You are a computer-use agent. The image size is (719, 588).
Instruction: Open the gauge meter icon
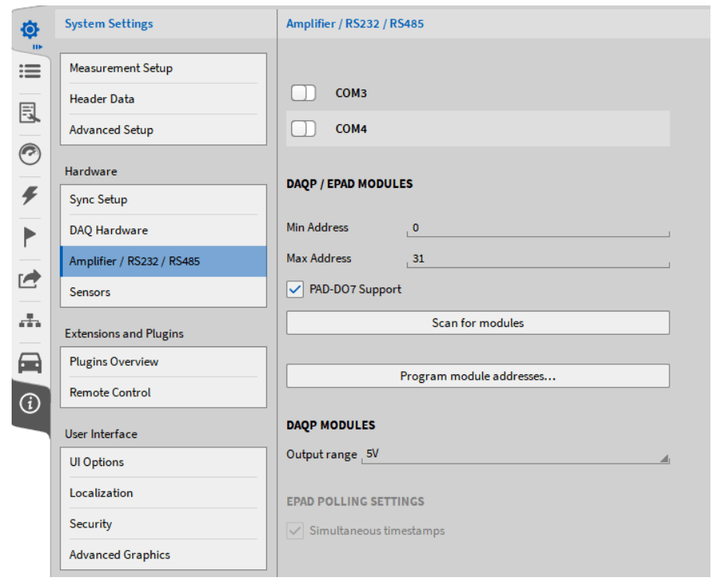[30, 155]
